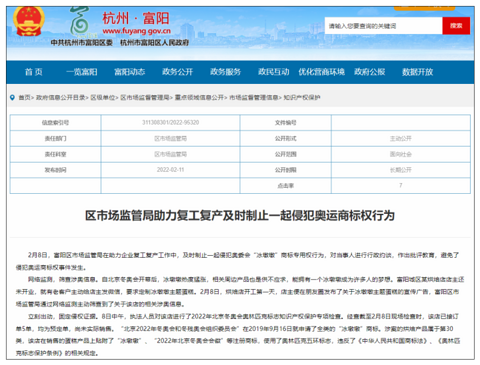The width and height of the screenshot is (480, 365).
Task: Open the 政民互动 navigation item
Action: click(274, 72)
